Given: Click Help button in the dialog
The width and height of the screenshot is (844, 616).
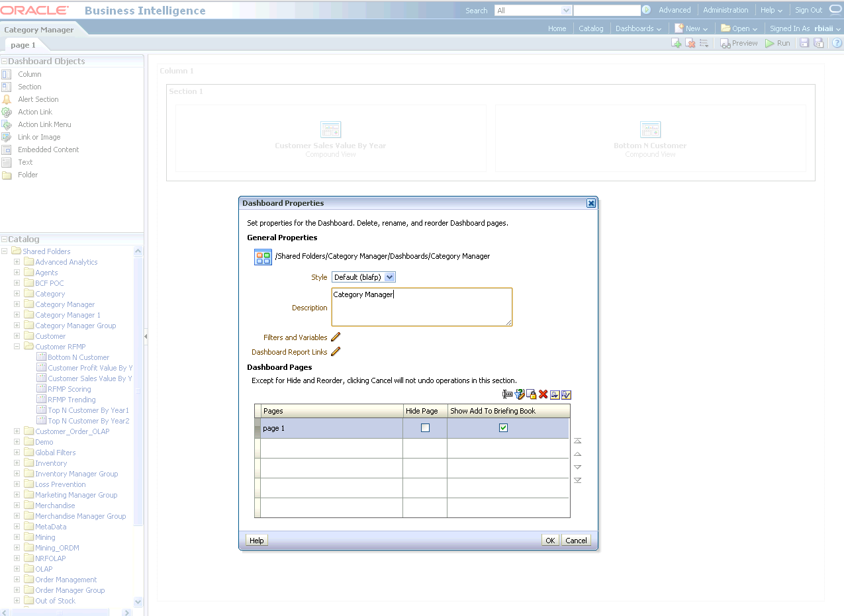Looking at the screenshot, I should 257,541.
